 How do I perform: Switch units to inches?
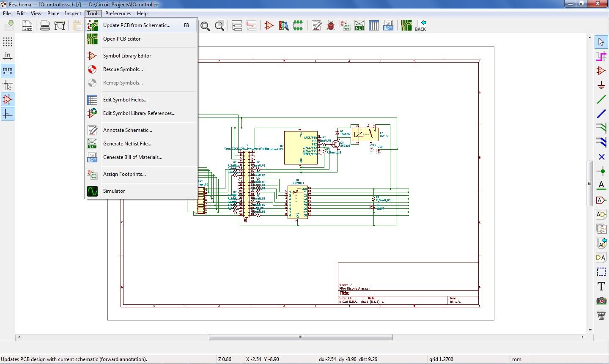click(8, 56)
